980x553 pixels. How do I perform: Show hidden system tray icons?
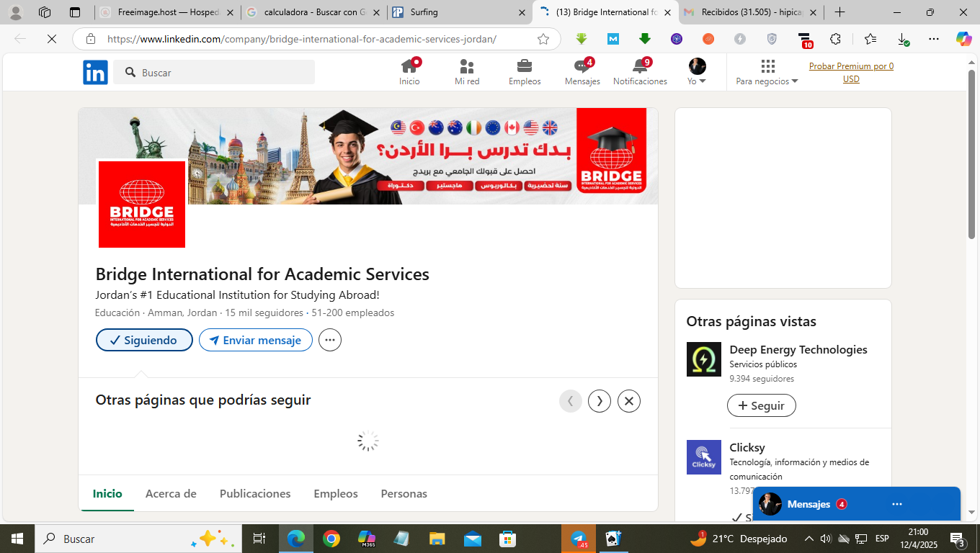(x=808, y=539)
